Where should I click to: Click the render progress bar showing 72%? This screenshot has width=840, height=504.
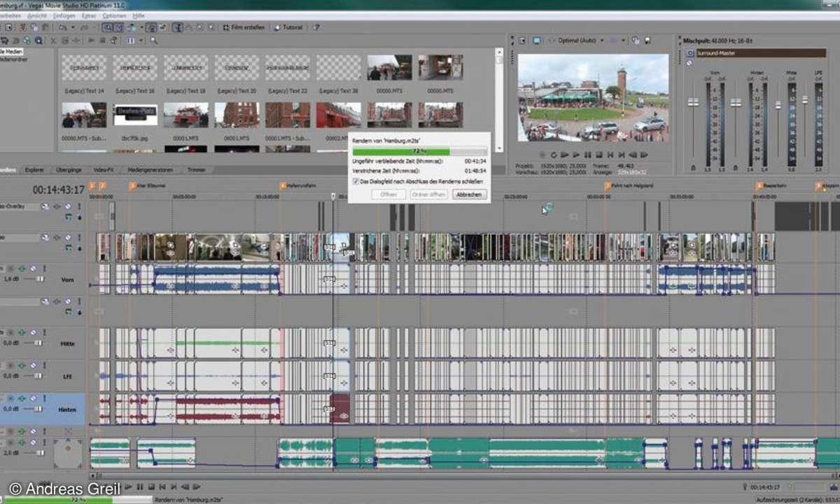[x=419, y=151]
